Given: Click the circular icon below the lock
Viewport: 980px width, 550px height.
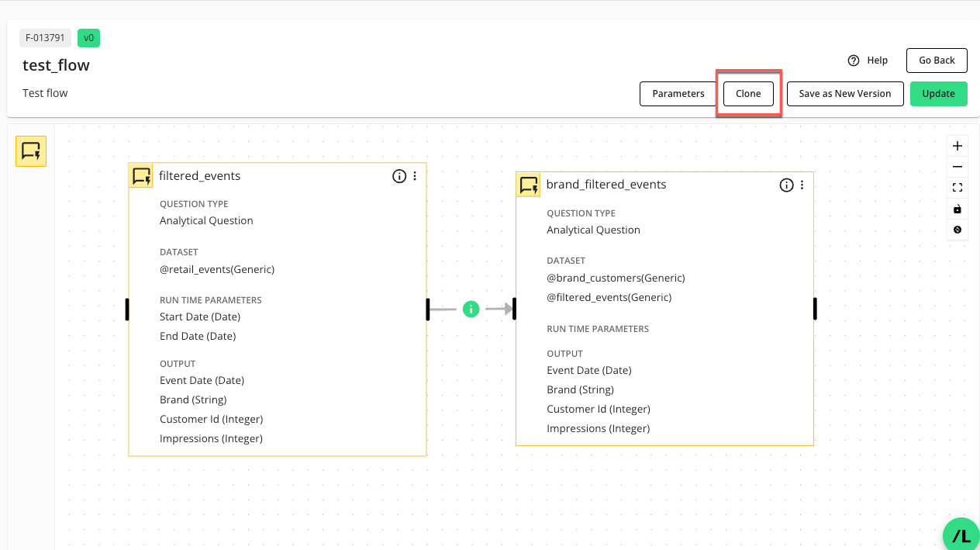Looking at the screenshot, I should pyautogui.click(x=958, y=230).
